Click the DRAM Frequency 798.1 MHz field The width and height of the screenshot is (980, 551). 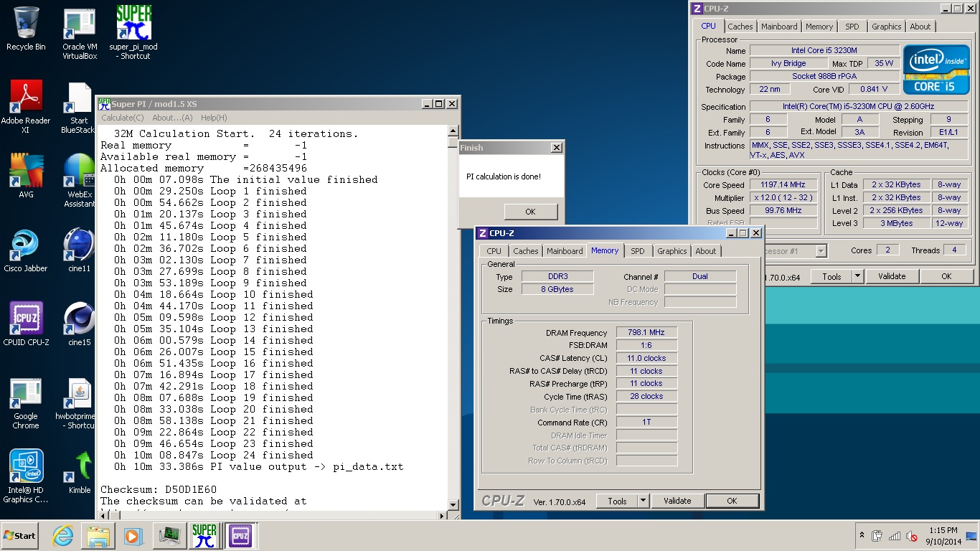pos(646,333)
